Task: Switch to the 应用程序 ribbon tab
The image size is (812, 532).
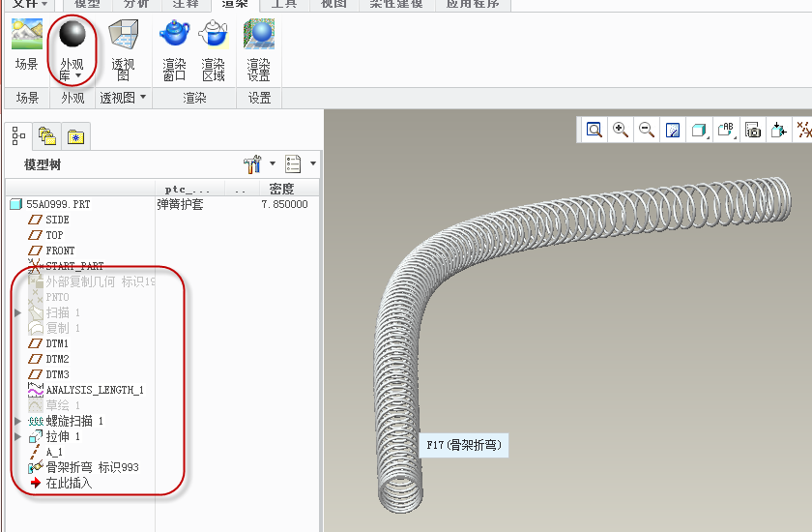Action: click(473, 4)
